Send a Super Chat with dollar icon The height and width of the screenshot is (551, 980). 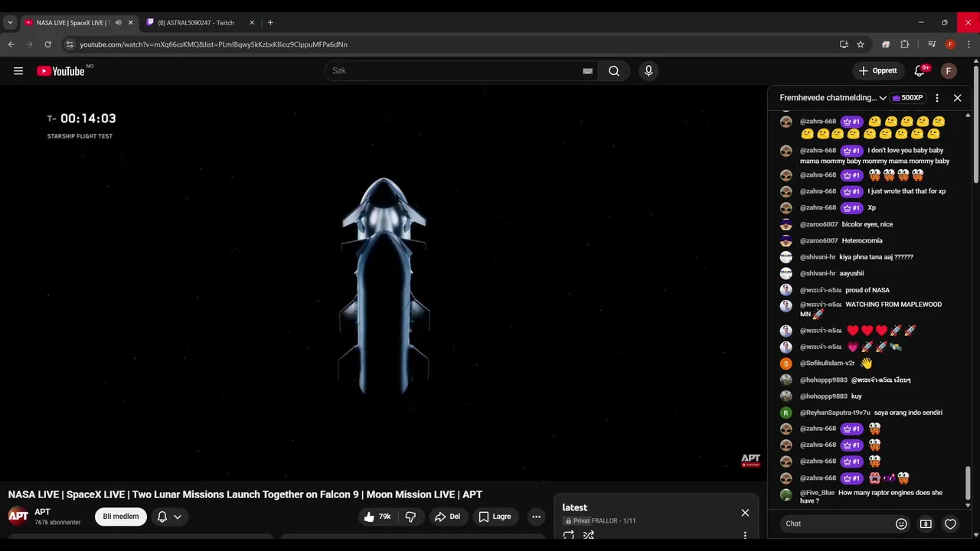pos(926,523)
